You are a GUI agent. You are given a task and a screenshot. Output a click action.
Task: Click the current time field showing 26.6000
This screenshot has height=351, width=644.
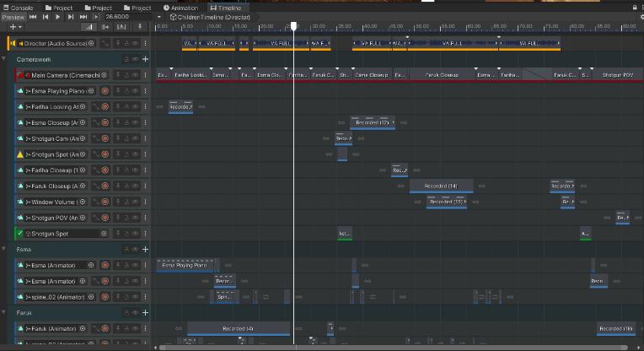click(x=129, y=17)
